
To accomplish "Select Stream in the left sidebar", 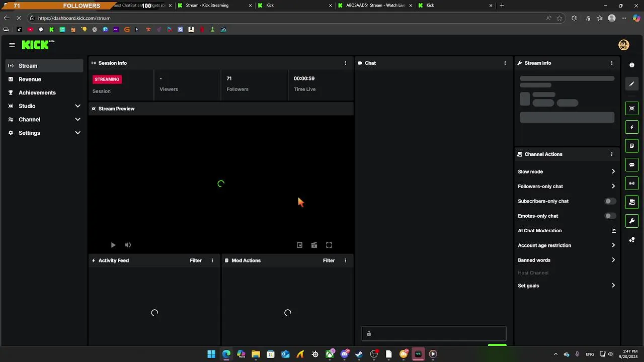I will tap(44, 66).
